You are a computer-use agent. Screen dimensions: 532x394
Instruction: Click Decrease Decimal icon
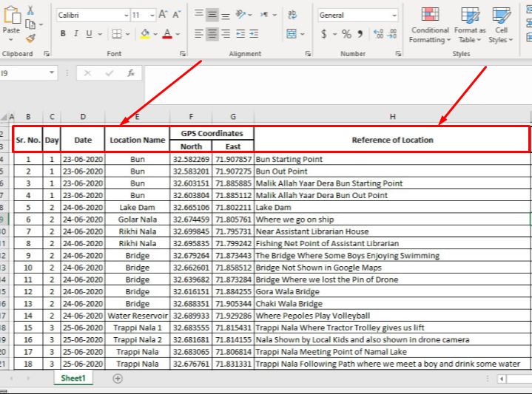pos(391,33)
